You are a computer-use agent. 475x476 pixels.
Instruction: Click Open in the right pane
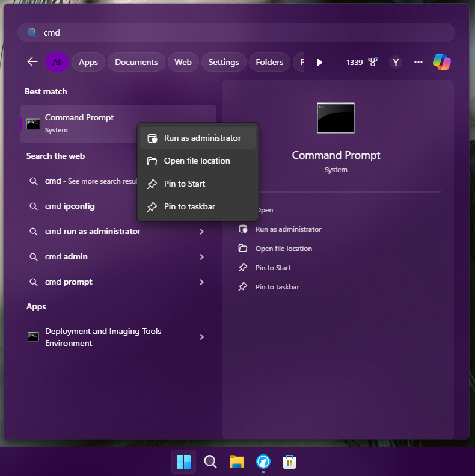tap(265, 210)
